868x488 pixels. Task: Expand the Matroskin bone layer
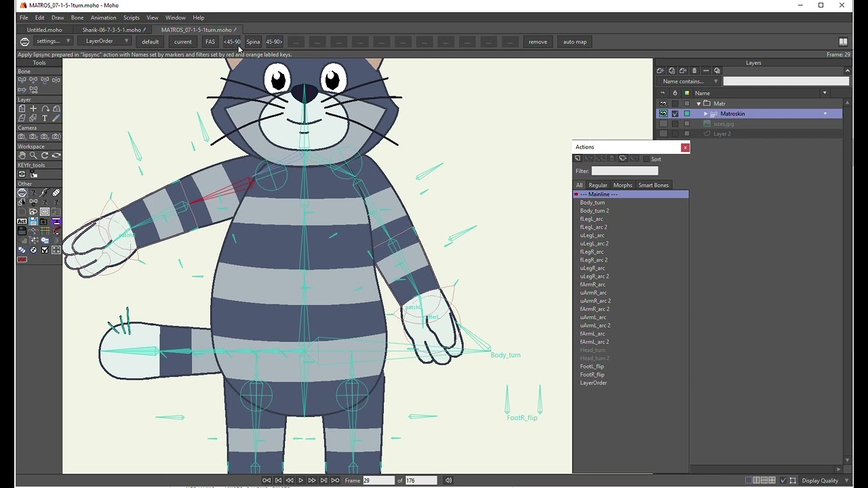coord(706,114)
